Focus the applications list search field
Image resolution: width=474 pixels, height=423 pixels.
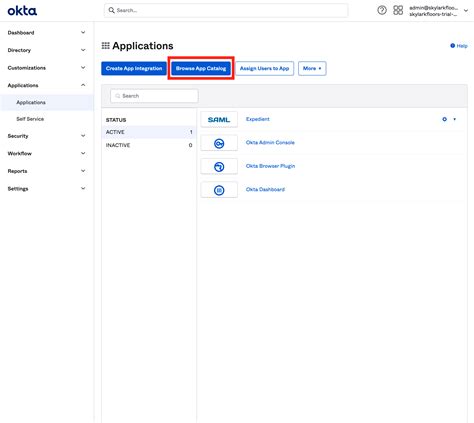click(154, 96)
